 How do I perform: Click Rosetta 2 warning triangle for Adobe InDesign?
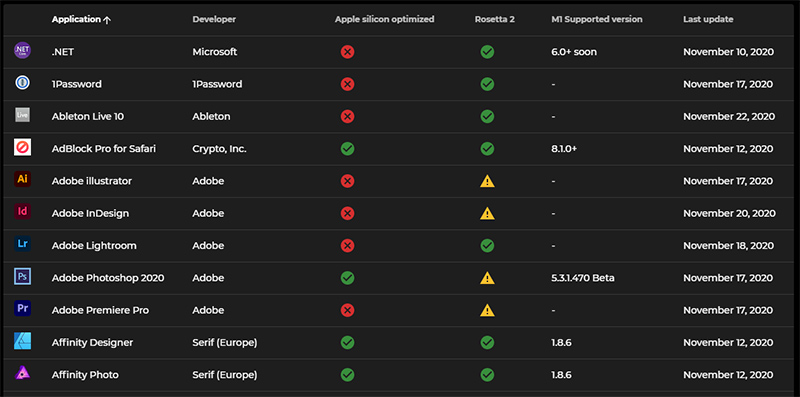[x=487, y=213]
